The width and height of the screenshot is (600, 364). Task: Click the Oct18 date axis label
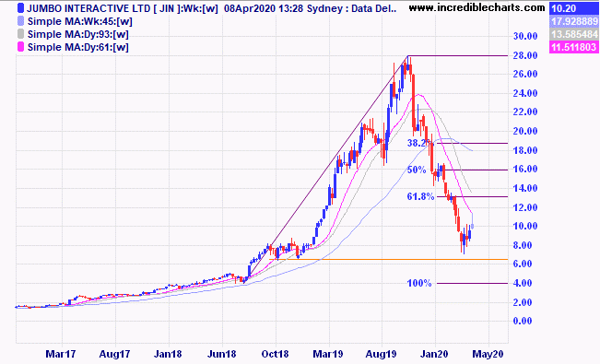pyautogui.click(x=275, y=354)
